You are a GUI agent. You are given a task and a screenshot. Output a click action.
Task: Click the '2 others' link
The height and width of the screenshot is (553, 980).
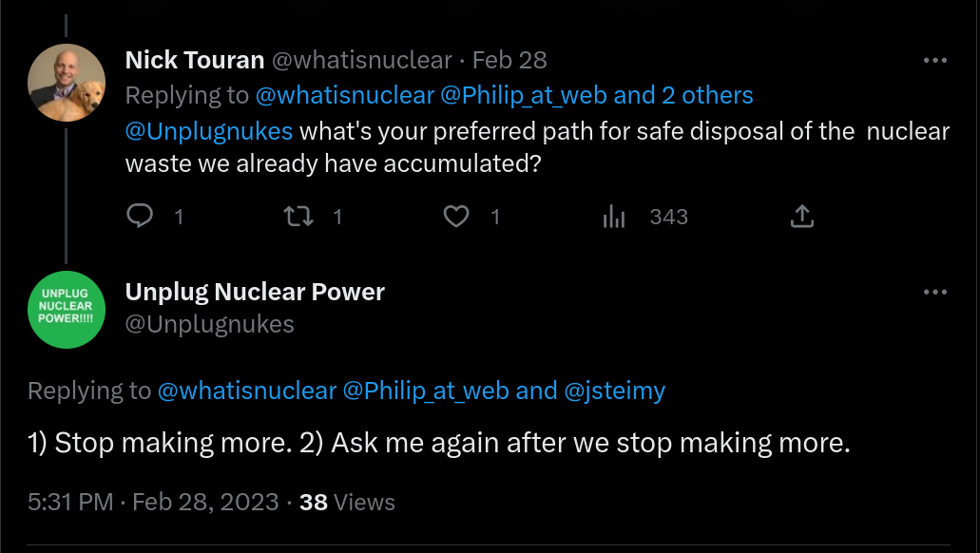click(708, 95)
